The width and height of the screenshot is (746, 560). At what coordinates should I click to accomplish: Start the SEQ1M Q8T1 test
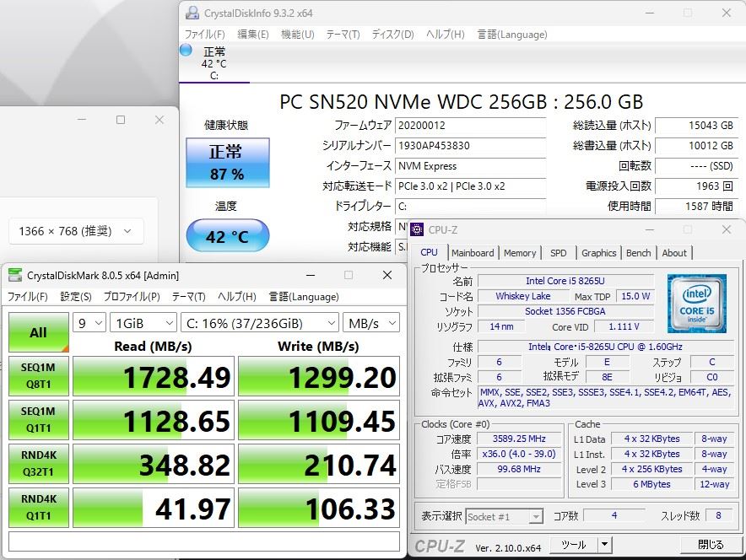[x=39, y=376]
